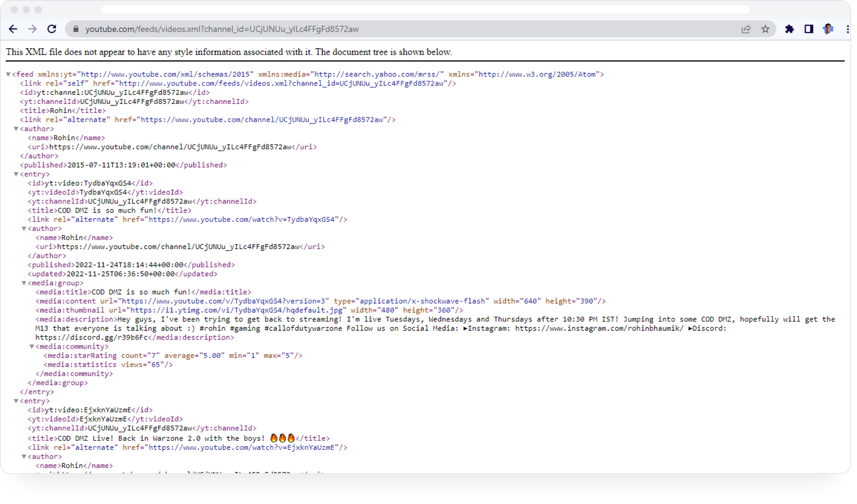The image size is (857, 504).
Task: Open the share options icon
Action: 746,29
